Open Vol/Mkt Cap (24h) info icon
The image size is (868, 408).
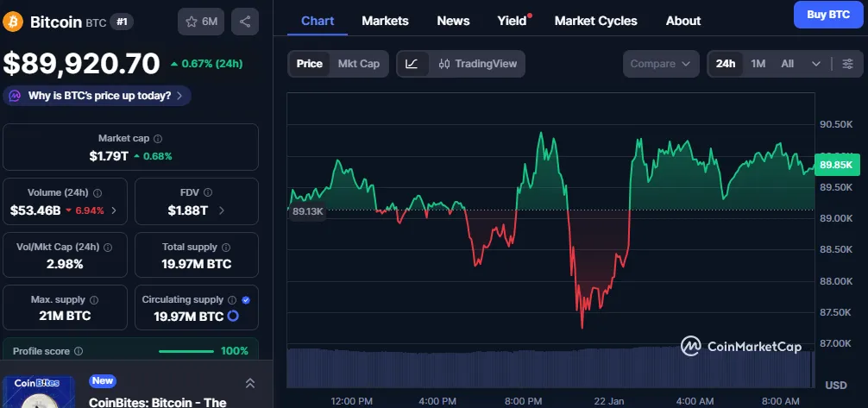[x=108, y=247]
